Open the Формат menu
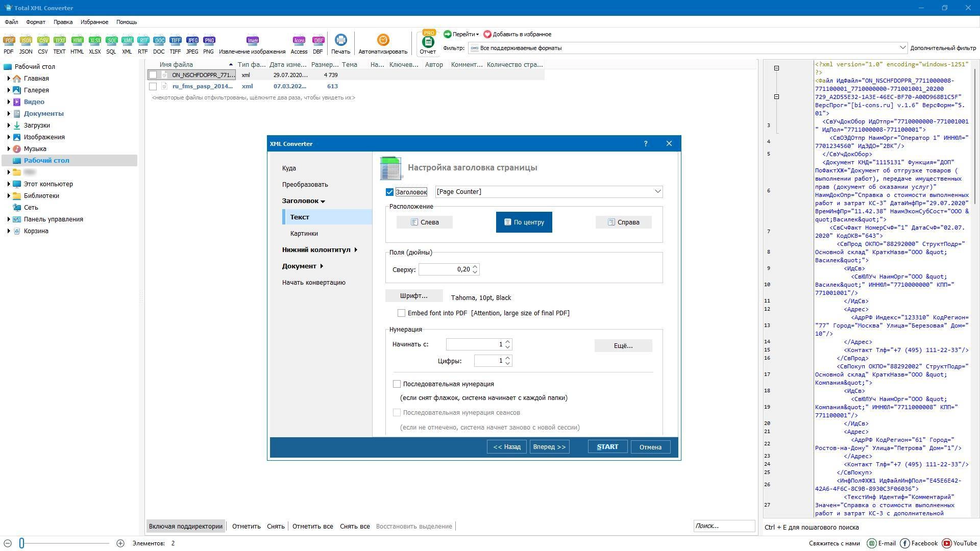The image size is (980, 551). coord(36,22)
